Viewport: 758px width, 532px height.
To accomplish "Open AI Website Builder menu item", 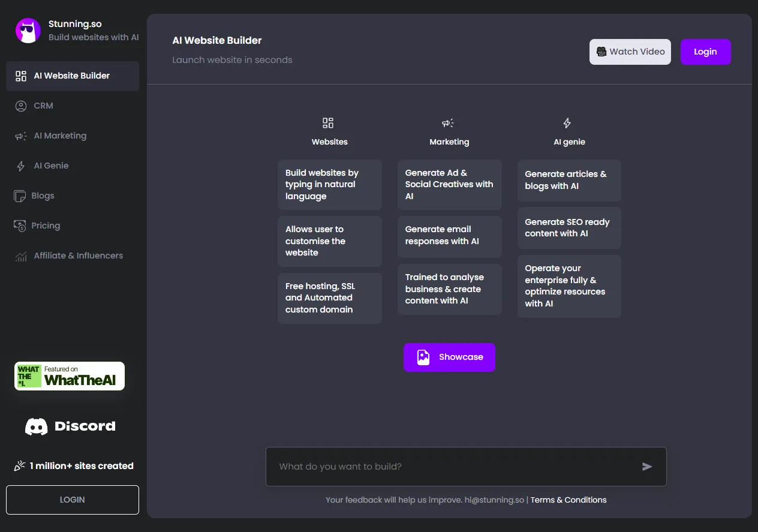I will pos(73,76).
